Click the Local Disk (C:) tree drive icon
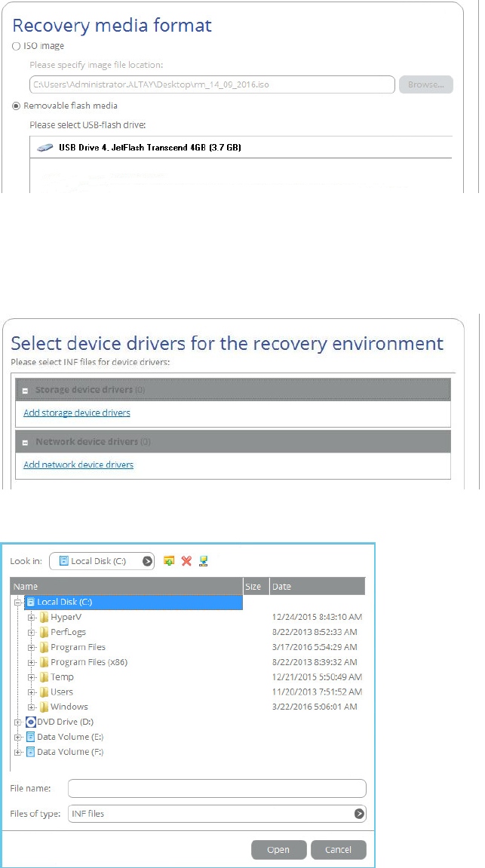Screen dimensions: 485x868 point(31,602)
